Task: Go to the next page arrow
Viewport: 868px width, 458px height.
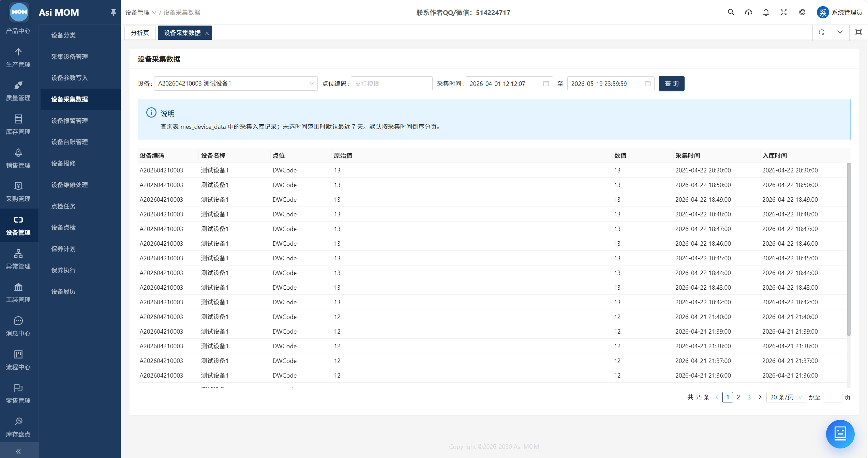Action: coord(760,397)
